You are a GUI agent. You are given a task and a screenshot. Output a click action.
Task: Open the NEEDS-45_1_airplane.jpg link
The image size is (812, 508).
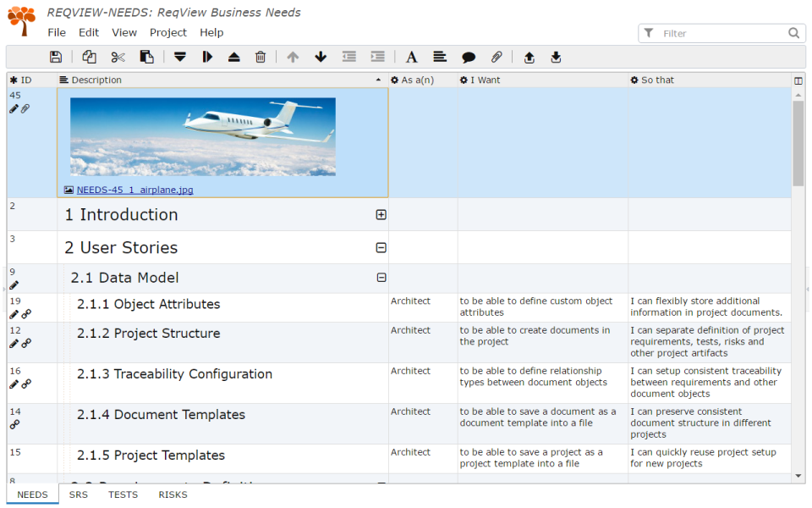click(x=134, y=190)
